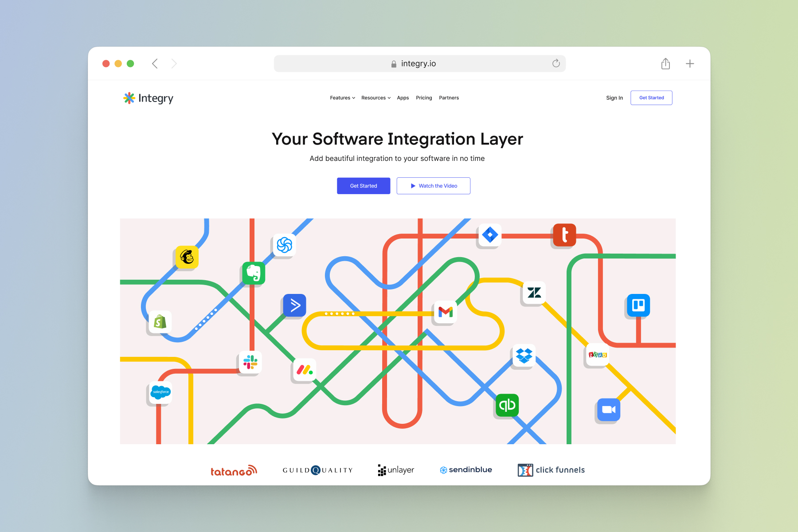798x532 pixels.
Task: Click the lock icon in the address bar
Action: pyautogui.click(x=394, y=64)
